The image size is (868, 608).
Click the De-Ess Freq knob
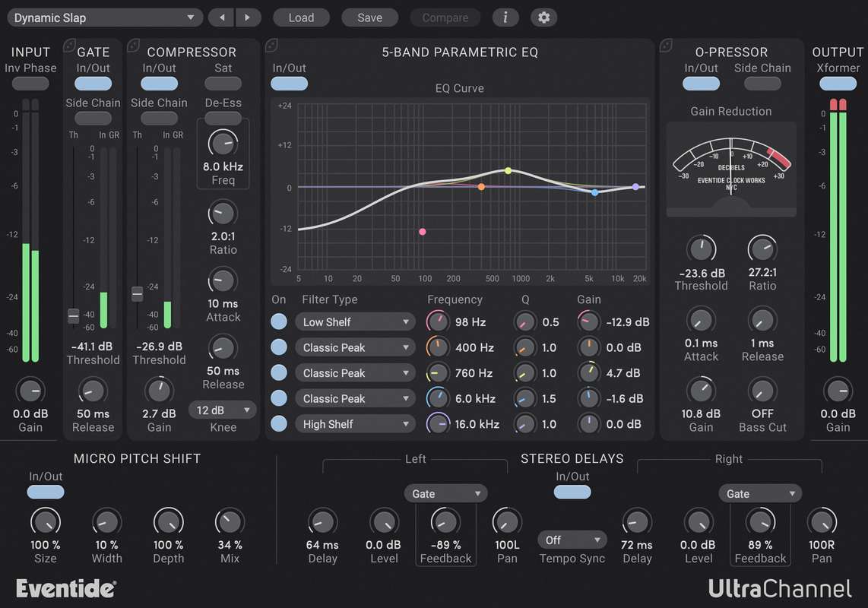pyautogui.click(x=223, y=143)
